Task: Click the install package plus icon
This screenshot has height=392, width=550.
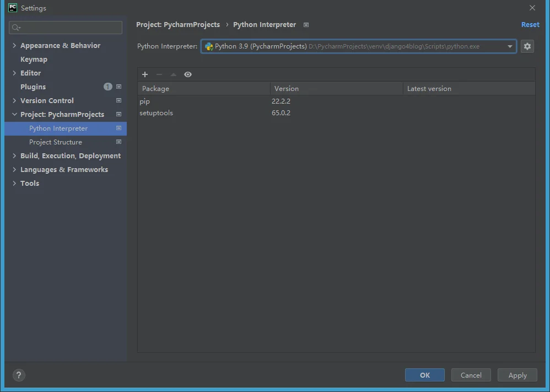Action: 145,74
